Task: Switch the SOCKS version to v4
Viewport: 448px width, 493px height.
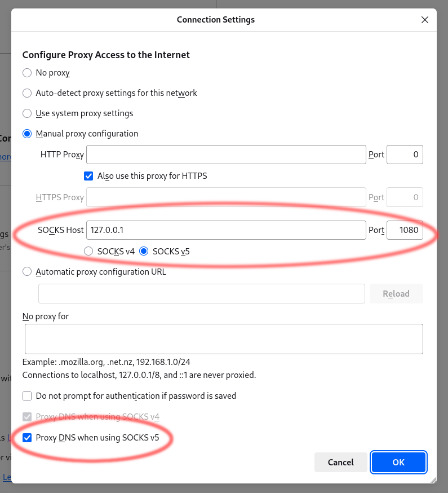Action: tap(88, 251)
